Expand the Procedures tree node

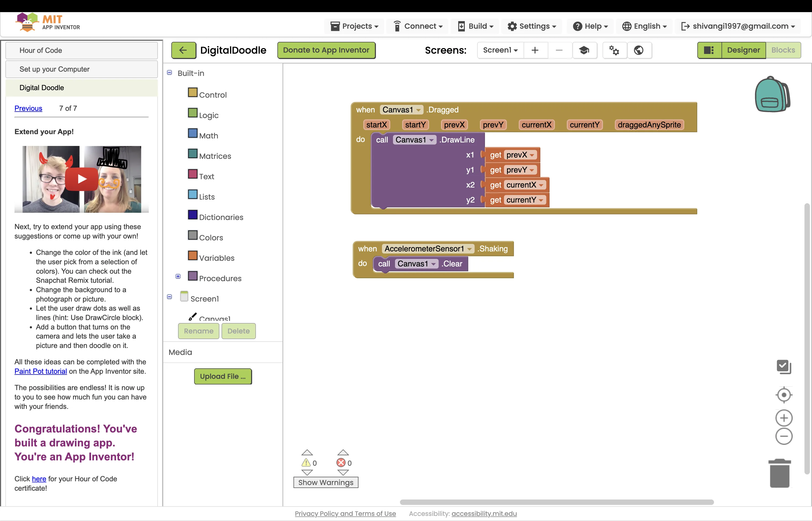click(x=178, y=276)
